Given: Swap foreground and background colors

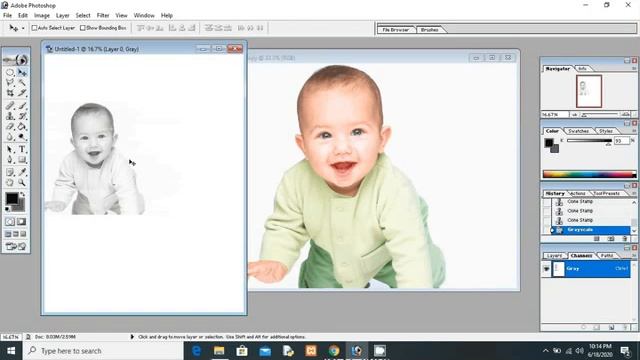Looking at the screenshot, I should pyautogui.click(x=22, y=194).
